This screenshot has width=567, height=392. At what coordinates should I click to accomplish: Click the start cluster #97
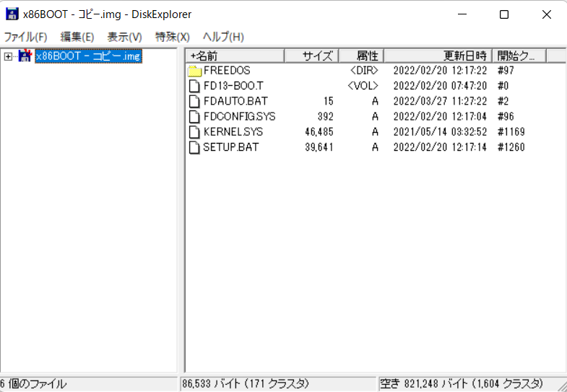tap(506, 71)
